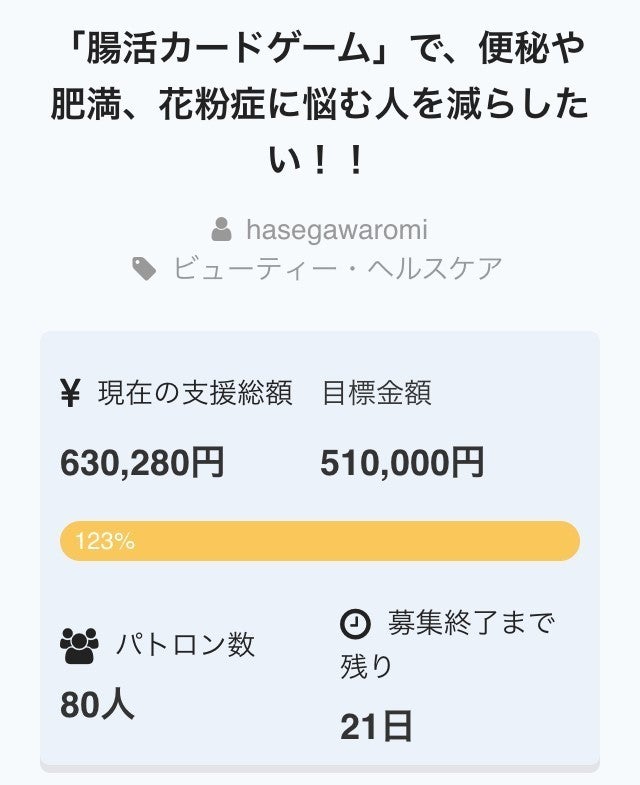Click the second title line 肥満、花粉症に悩む人を減らした
640x785 pixels.
(x=320, y=105)
